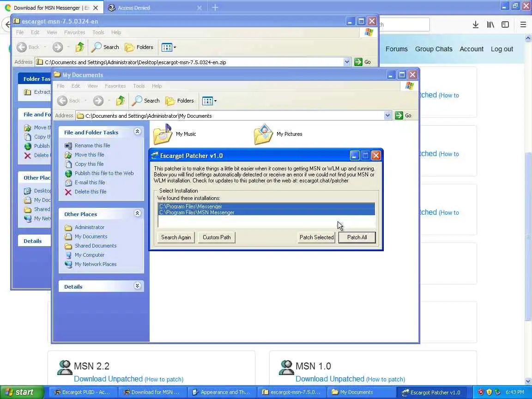The width and height of the screenshot is (532, 399).
Task: Click Go button in escargot-msn window
Action: coord(363,62)
